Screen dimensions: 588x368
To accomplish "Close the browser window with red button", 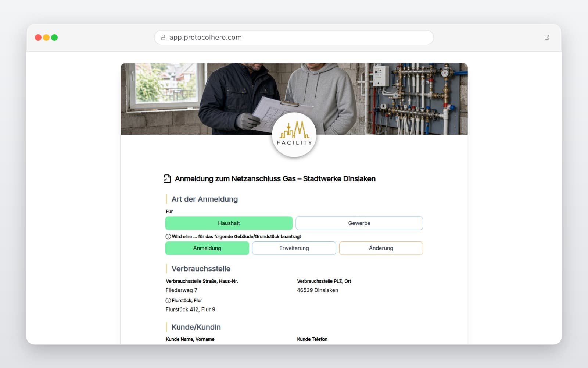I will (x=38, y=38).
